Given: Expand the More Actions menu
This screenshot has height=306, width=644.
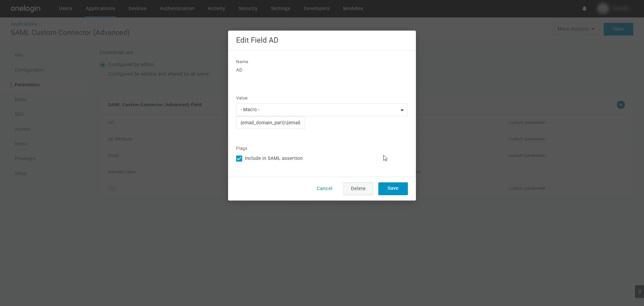Looking at the screenshot, I should point(576,29).
